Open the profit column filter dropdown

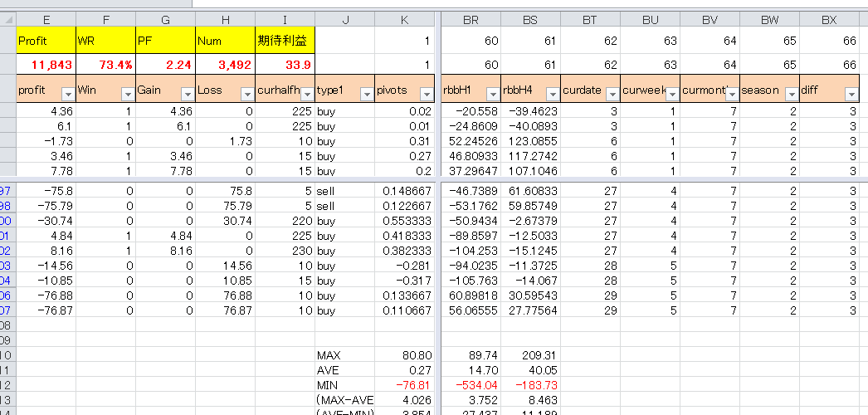[x=67, y=95]
